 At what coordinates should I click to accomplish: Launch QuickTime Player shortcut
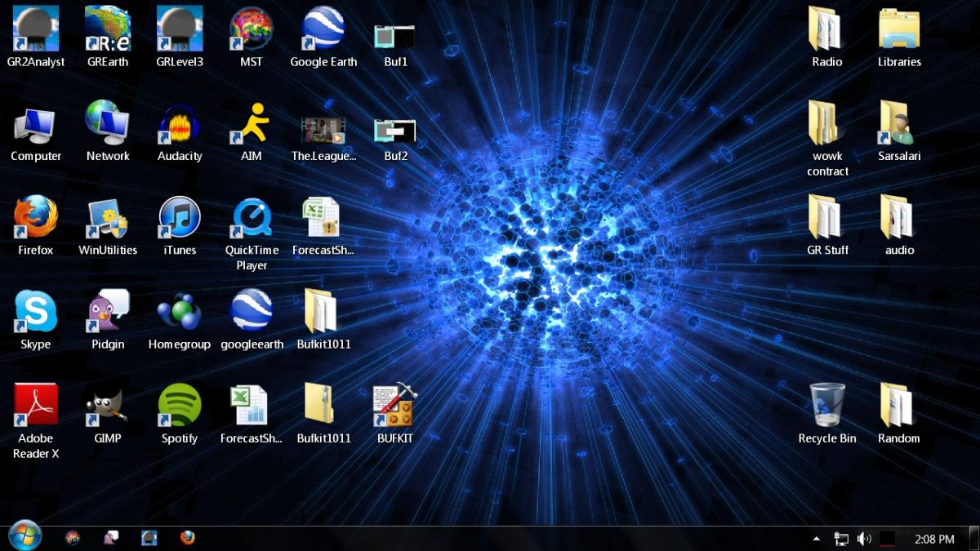tap(252, 233)
